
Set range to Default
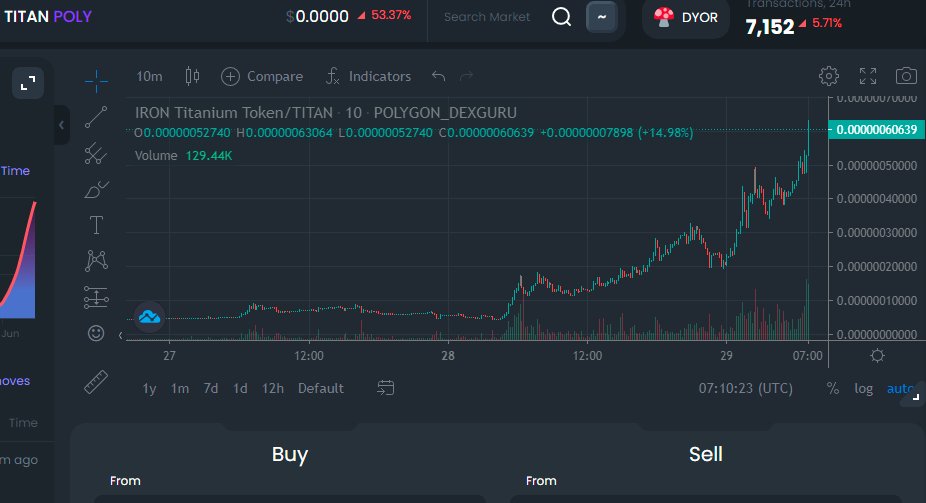click(321, 388)
